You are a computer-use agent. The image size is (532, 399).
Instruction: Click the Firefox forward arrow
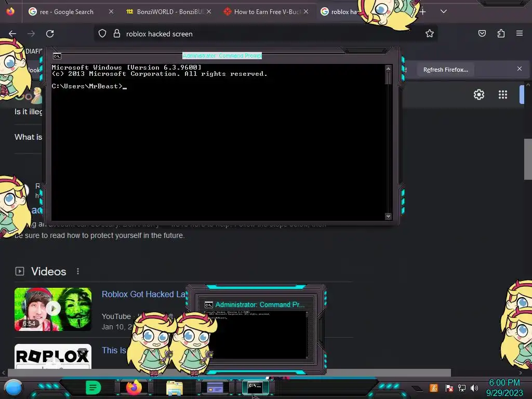click(x=31, y=34)
